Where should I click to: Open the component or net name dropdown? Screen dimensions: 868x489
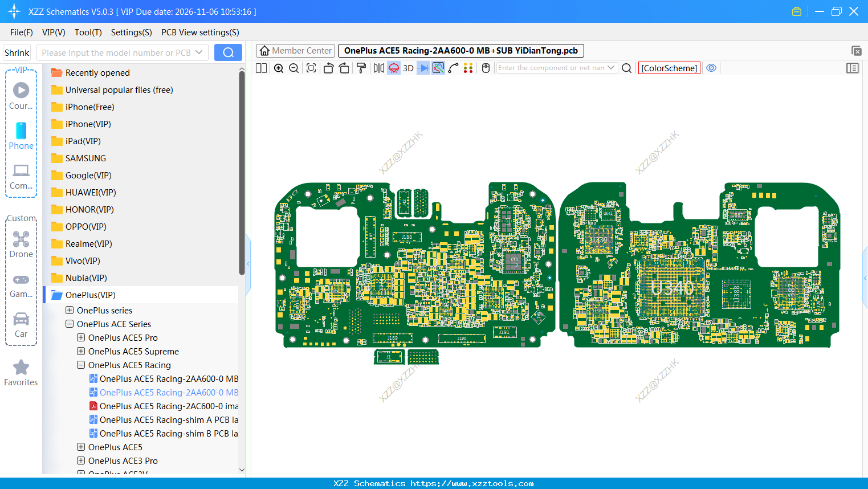611,68
